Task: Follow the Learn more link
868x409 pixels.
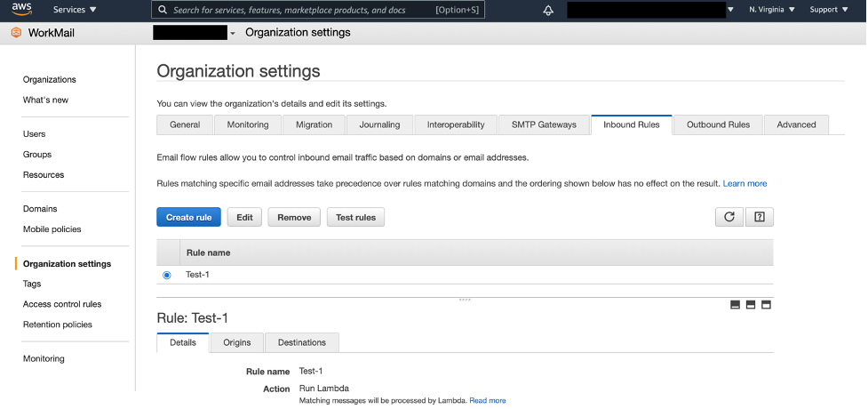Action: pos(745,183)
